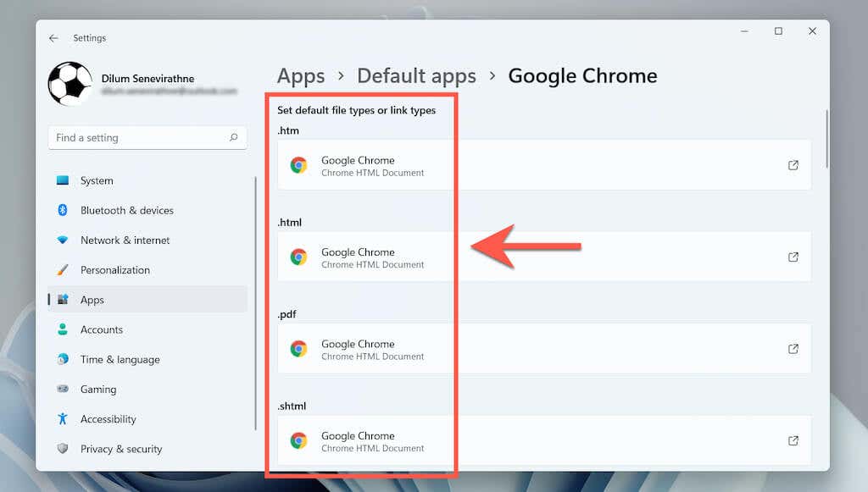Switch to the Personalization section

point(115,270)
